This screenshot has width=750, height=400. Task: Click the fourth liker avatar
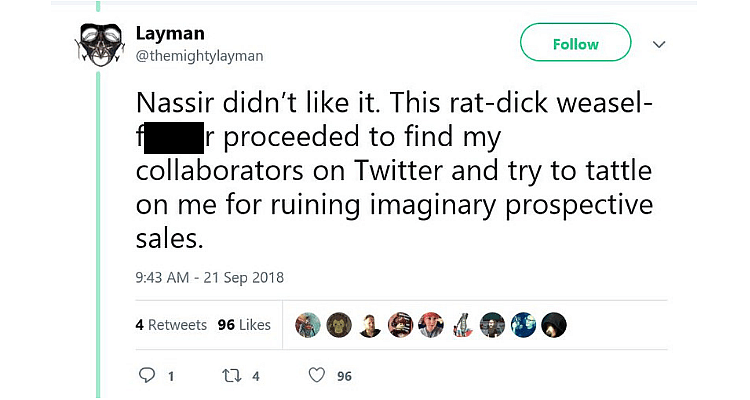pyautogui.click(x=401, y=325)
